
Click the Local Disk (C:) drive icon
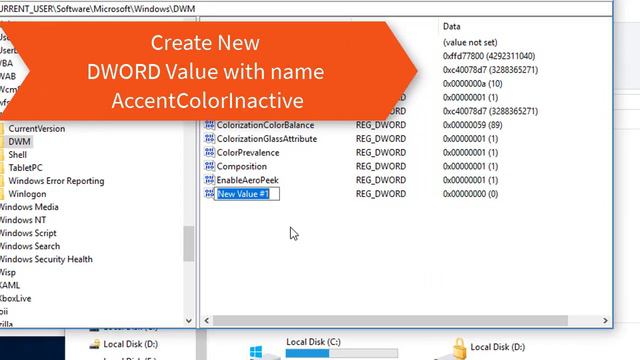pos(263,352)
